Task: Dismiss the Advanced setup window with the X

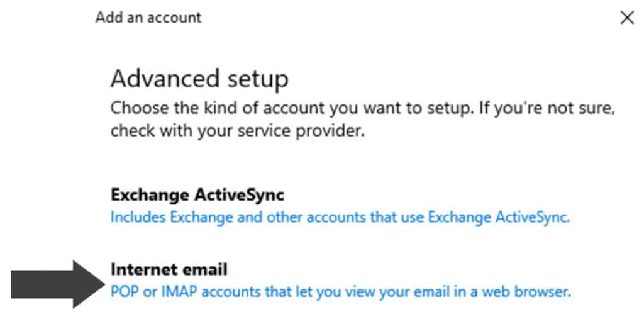Action: click(626, 18)
